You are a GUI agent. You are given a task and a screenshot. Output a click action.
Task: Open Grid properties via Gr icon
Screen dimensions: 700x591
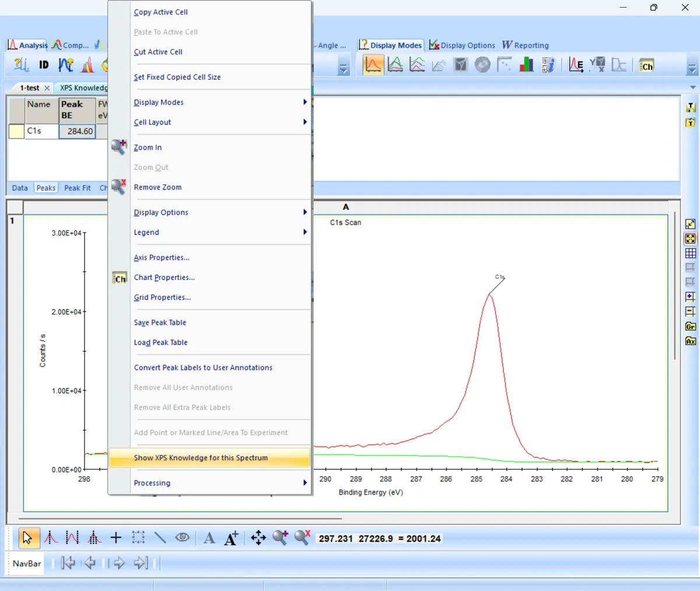(x=691, y=326)
